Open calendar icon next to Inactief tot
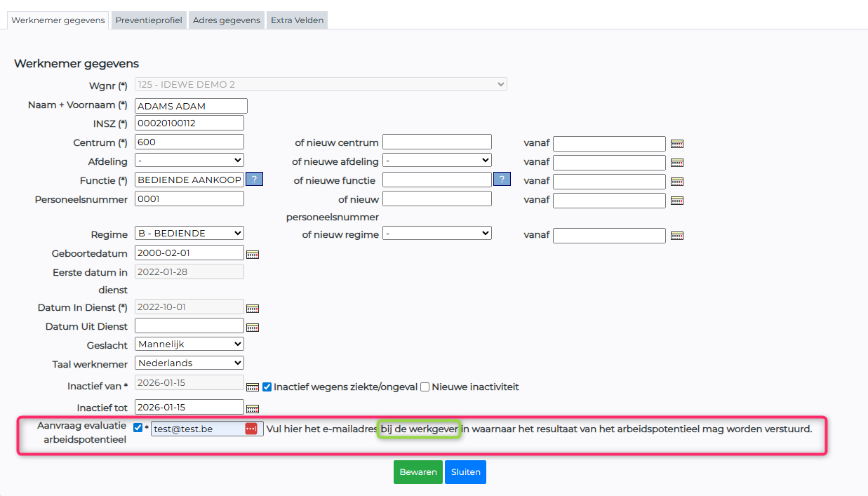The image size is (868, 496). (x=253, y=408)
